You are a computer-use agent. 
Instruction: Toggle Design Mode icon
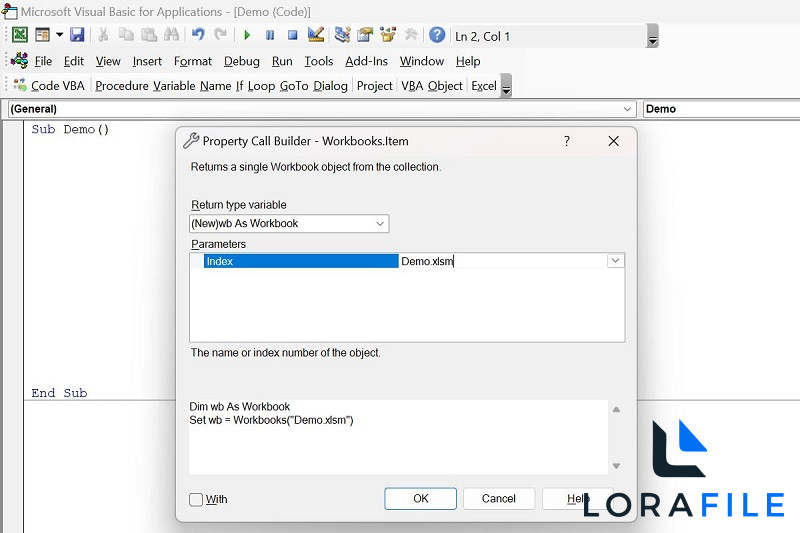pyautogui.click(x=316, y=35)
